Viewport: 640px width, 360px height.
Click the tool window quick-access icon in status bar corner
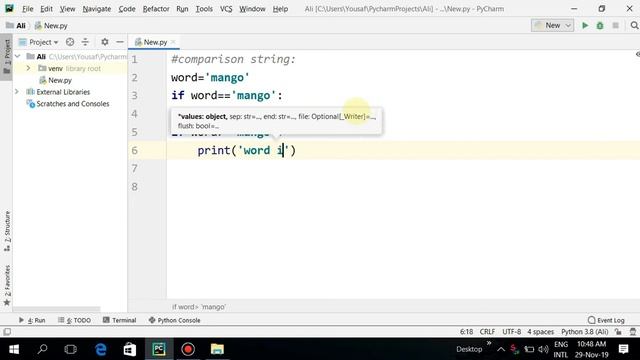(7, 332)
